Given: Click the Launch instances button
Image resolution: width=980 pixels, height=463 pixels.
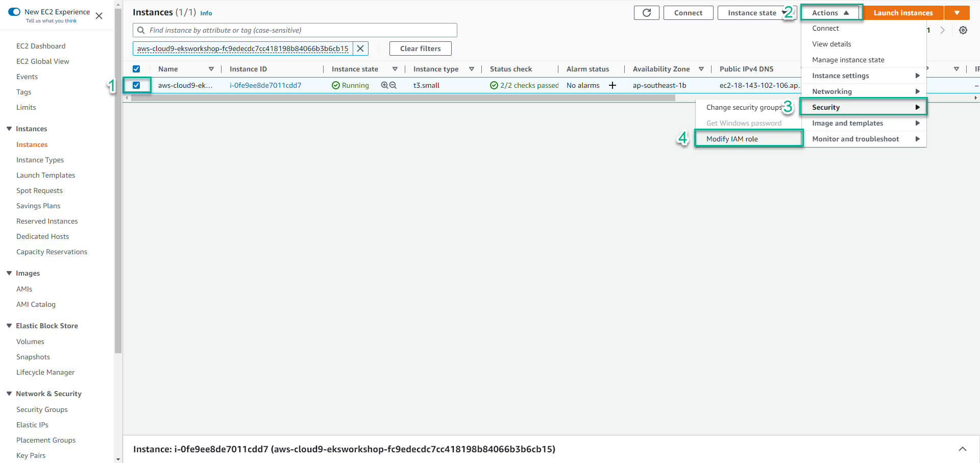Looking at the screenshot, I should click(x=903, y=13).
